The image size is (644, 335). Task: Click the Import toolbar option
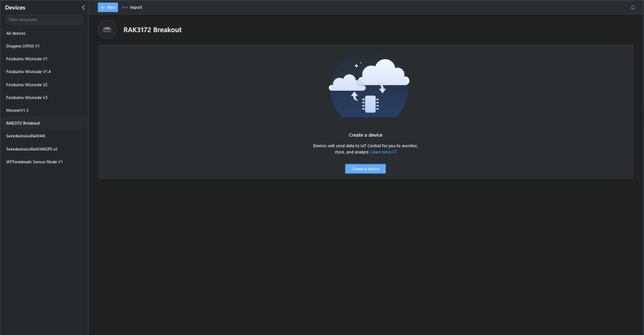[x=132, y=8]
